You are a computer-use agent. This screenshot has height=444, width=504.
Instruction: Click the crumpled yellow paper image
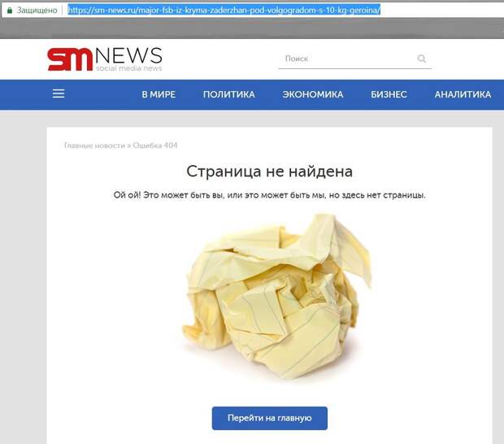276,297
